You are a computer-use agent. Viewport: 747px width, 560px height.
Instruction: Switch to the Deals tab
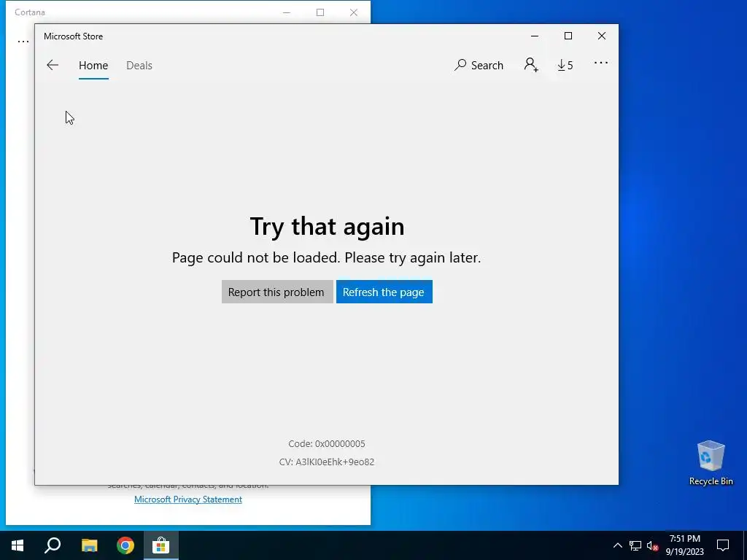(139, 65)
